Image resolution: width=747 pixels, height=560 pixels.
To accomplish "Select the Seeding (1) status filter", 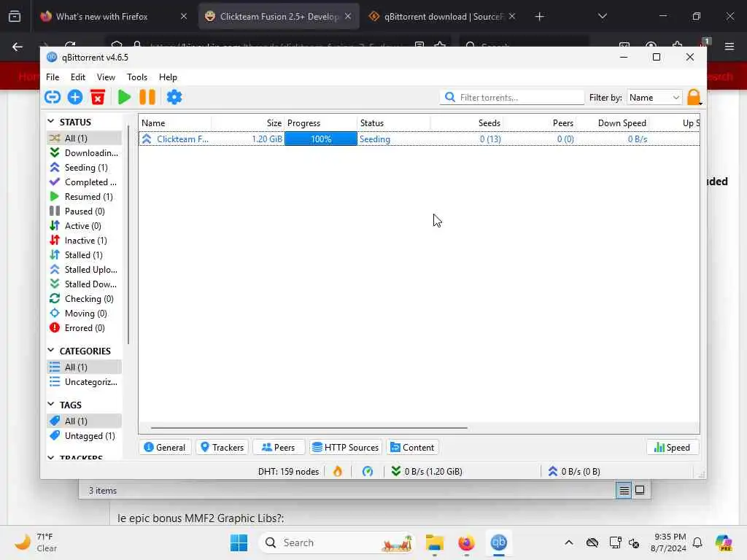I will pyautogui.click(x=85, y=168).
